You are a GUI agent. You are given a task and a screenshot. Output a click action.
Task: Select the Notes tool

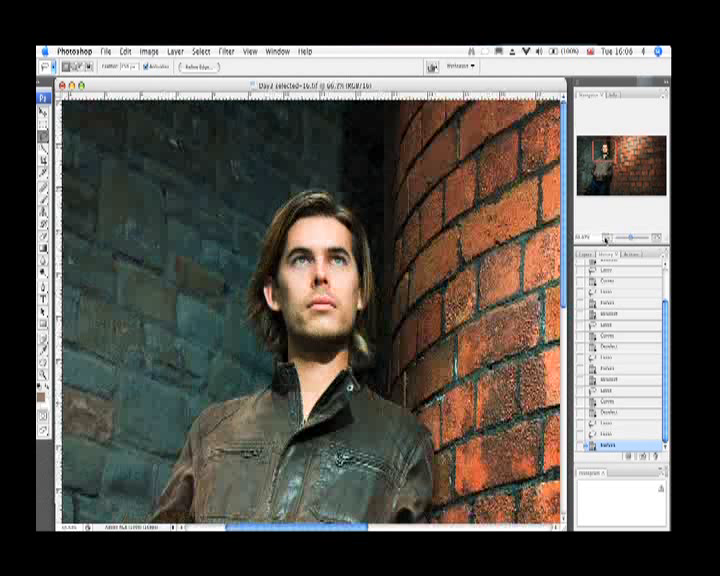click(43, 339)
